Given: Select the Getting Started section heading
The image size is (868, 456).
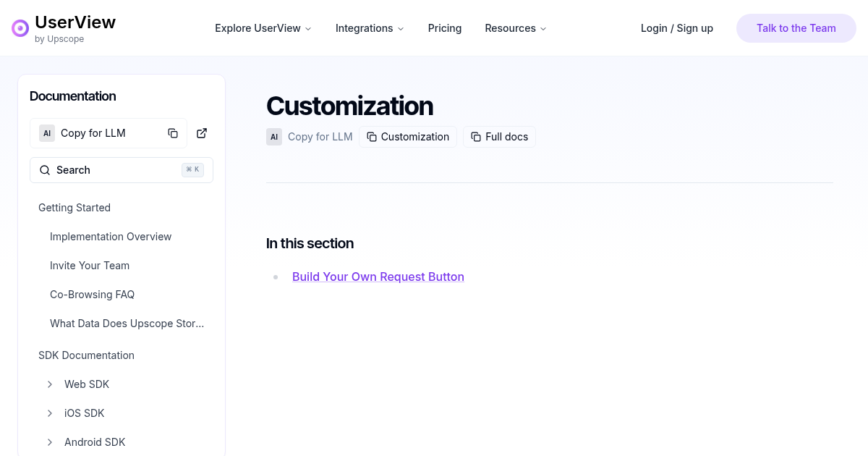Looking at the screenshot, I should [75, 208].
